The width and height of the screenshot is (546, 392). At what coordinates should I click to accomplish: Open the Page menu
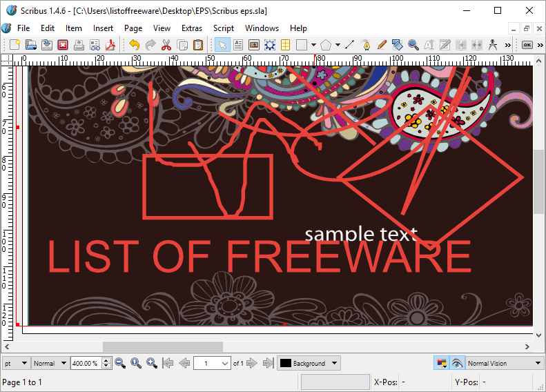click(x=133, y=28)
